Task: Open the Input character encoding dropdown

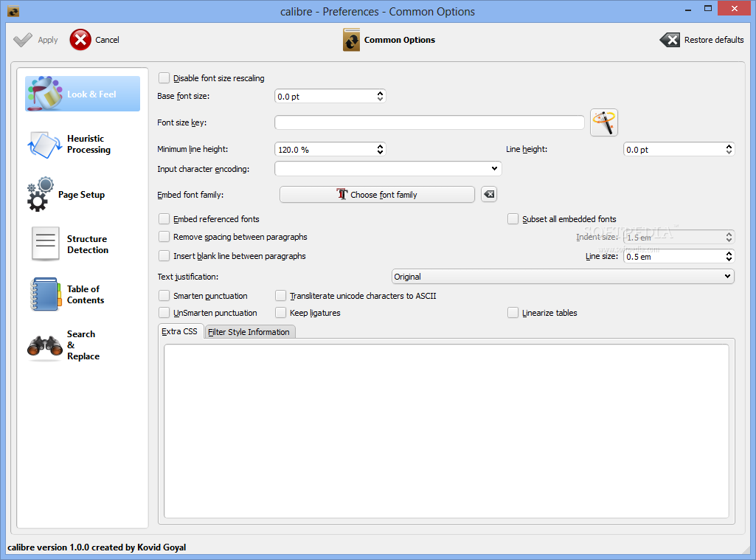Action: 388,169
